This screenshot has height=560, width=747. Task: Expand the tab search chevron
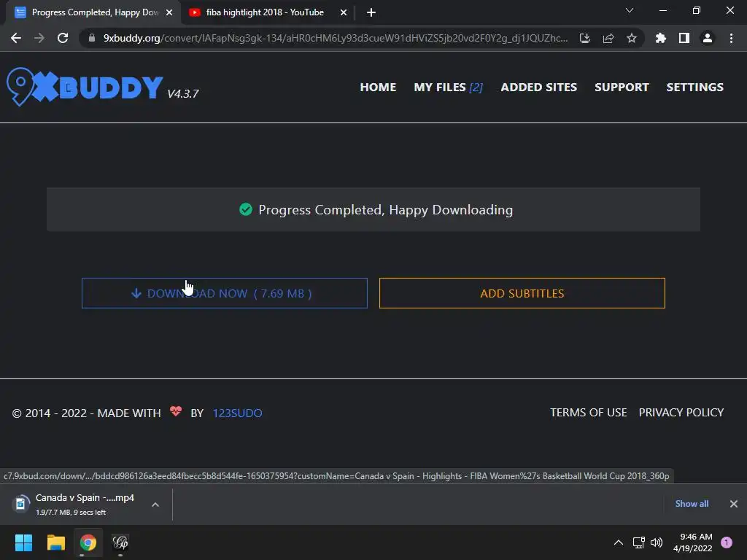pos(630,10)
